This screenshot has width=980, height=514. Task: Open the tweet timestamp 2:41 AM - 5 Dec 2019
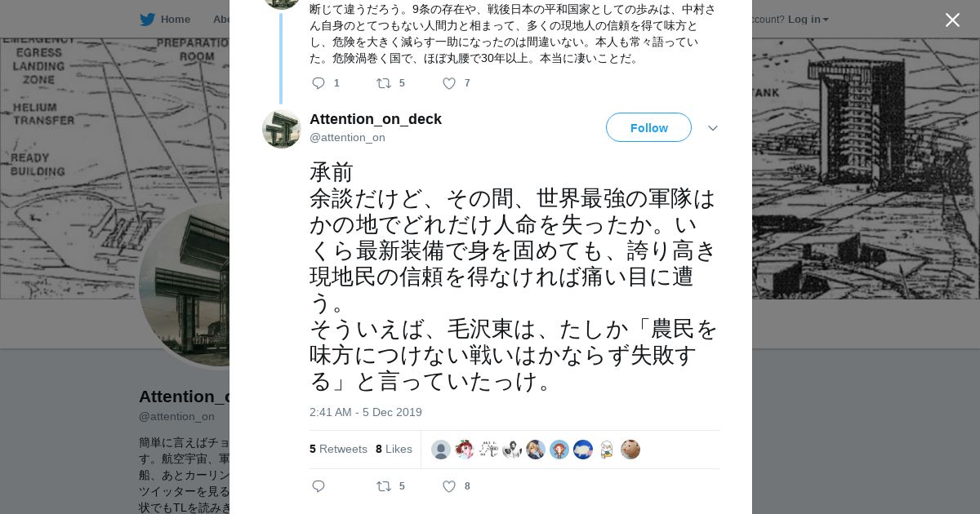pos(365,412)
